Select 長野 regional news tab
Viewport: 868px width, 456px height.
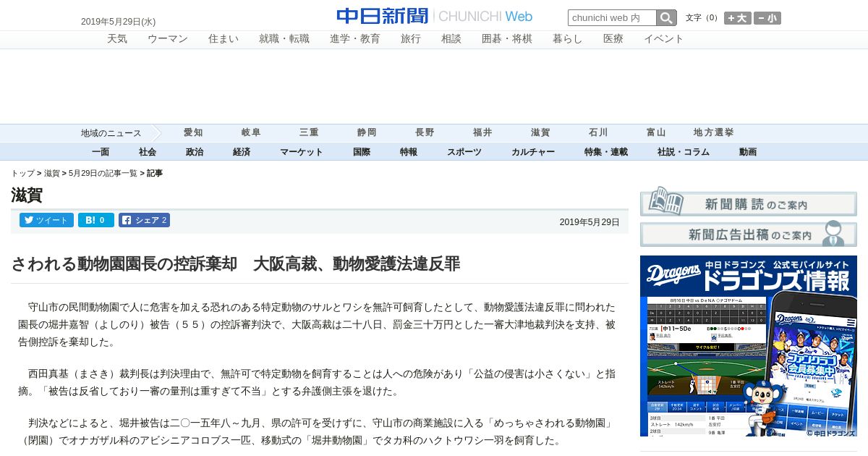425,132
